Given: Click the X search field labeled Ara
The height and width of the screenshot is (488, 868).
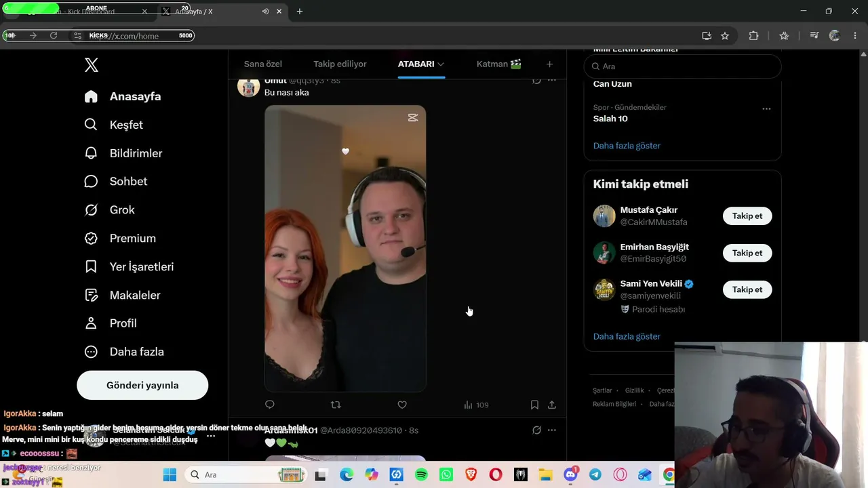Looking at the screenshot, I should point(682,66).
